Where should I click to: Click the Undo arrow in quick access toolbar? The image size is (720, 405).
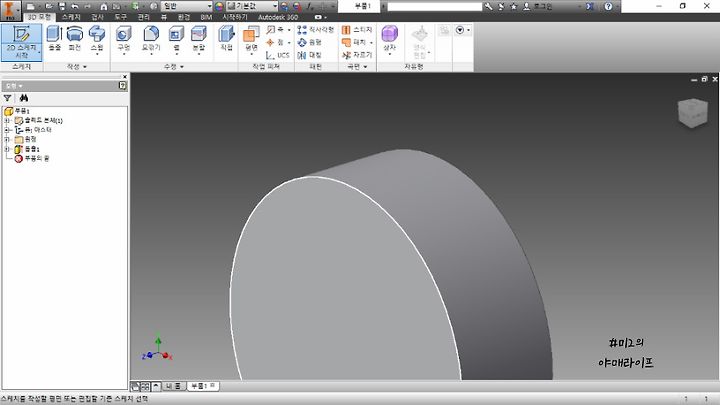[75, 6]
